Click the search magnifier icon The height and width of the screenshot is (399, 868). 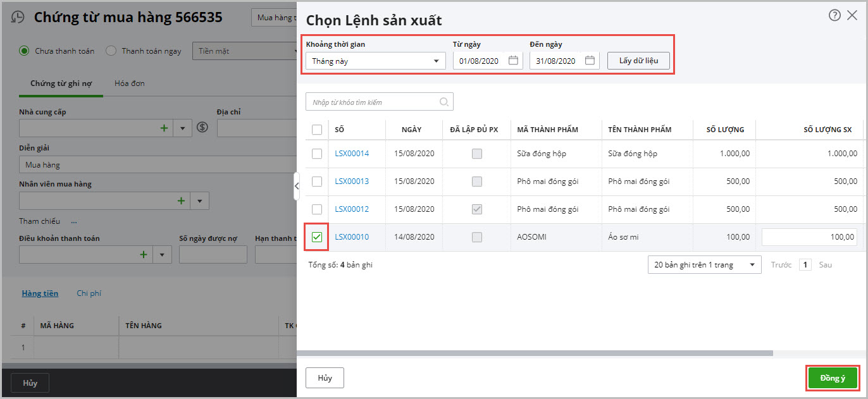click(x=444, y=102)
